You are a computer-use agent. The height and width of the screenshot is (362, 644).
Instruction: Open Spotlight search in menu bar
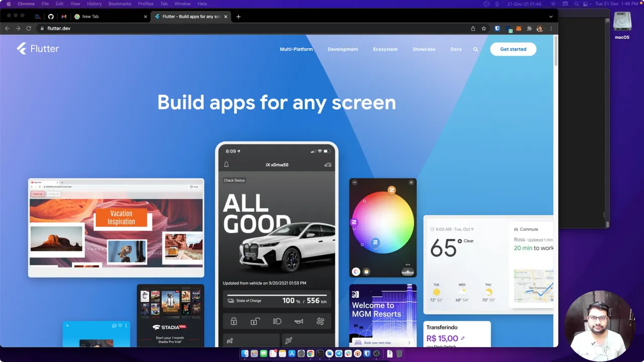[x=576, y=4]
